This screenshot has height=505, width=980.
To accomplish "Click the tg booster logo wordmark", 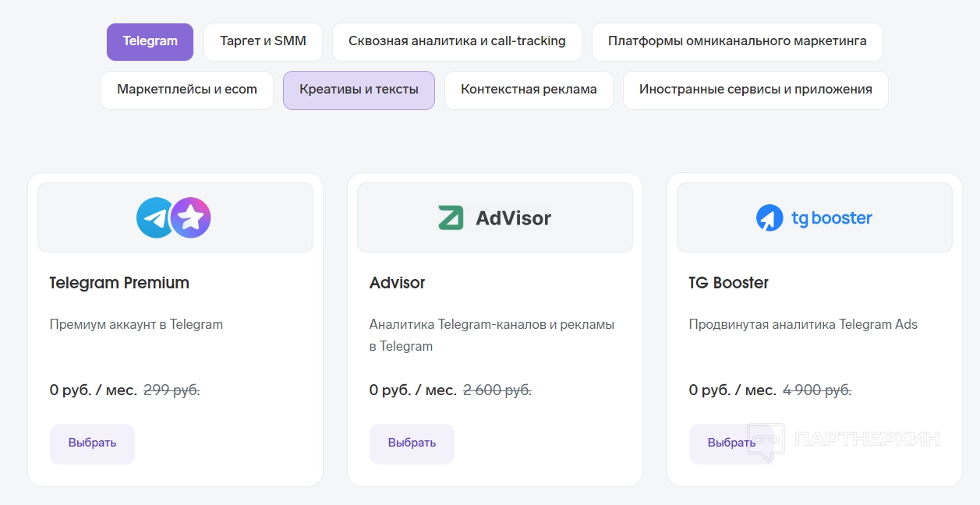I will (x=832, y=218).
